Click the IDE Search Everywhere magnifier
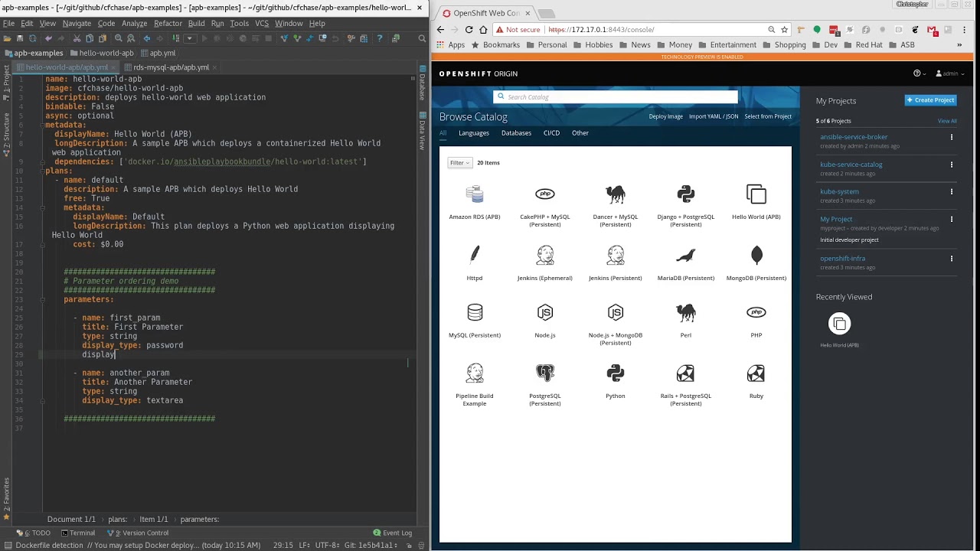The image size is (980, 551). 422,38
